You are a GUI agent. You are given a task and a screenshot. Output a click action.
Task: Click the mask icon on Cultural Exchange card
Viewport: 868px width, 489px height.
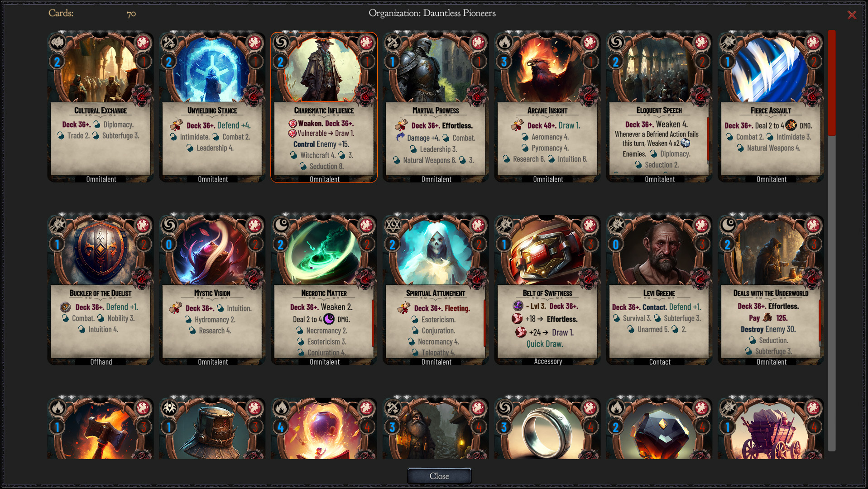pyautogui.click(x=58, y=42)
